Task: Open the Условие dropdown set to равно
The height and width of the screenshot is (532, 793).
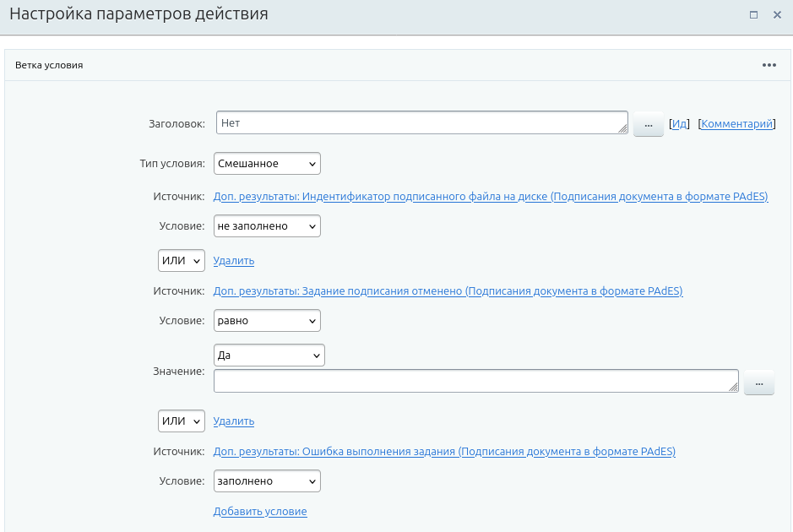Action: pos(267,321)
